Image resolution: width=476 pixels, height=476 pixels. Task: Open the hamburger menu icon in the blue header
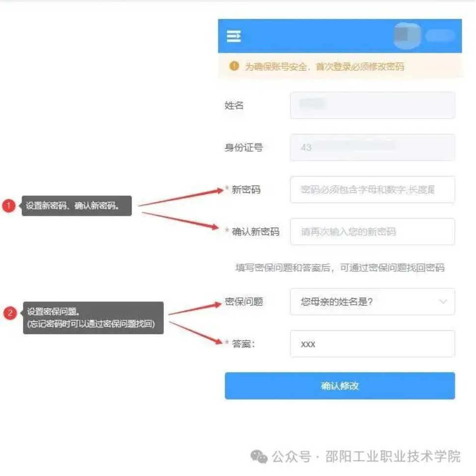[x=234, y=36]
